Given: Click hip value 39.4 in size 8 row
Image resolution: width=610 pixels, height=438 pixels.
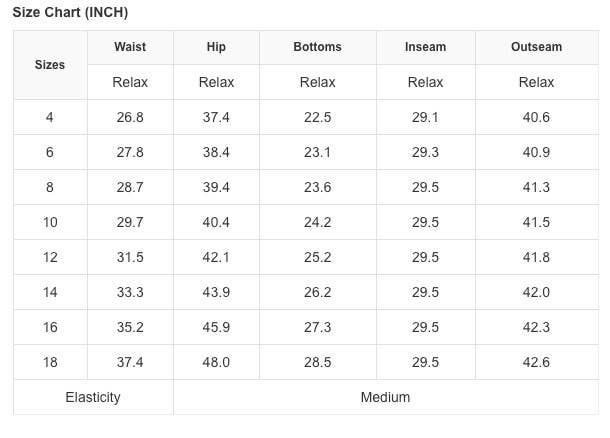Looking at the screenshot, I should (x=216, y=187).
